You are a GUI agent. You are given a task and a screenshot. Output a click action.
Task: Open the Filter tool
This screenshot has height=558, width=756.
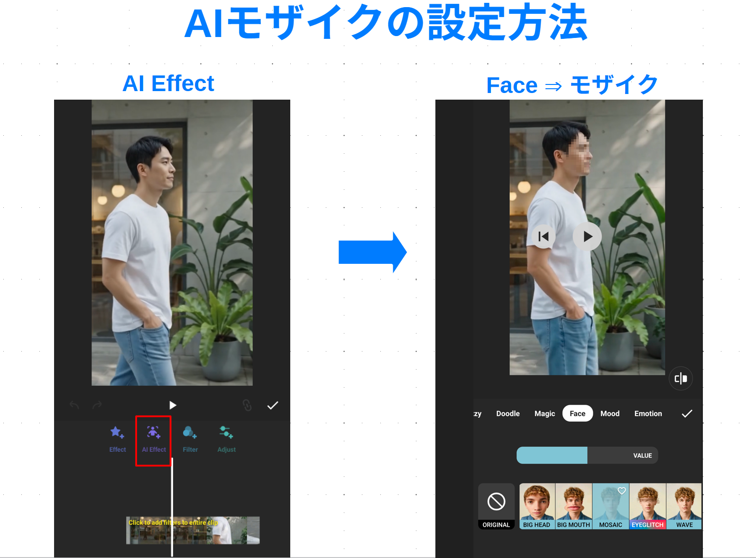pyautogui.click(x=190, y=439)
